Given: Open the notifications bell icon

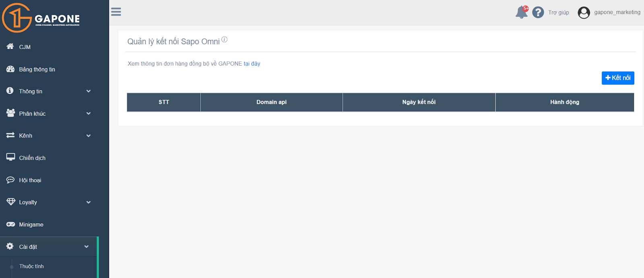Looking at the screenshot, I should click(522, 12).
